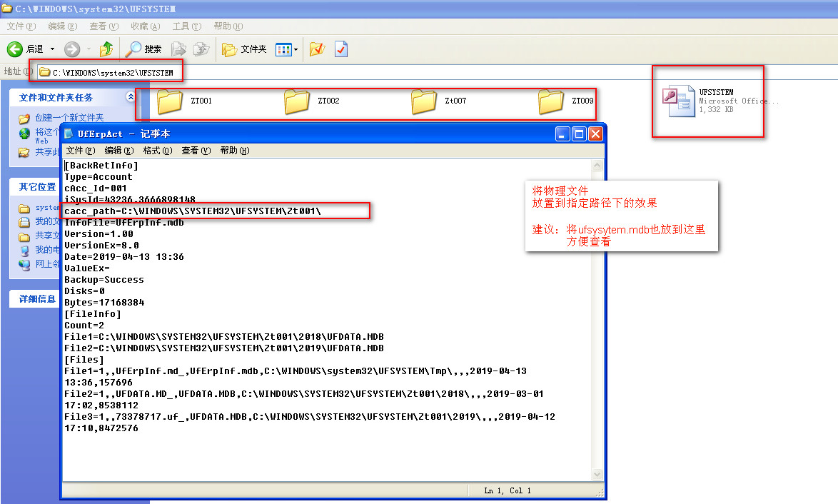The height and width of the screenshot is (504, 838).
Task: Select the ZT002 folder
Action: pos(297,101)
